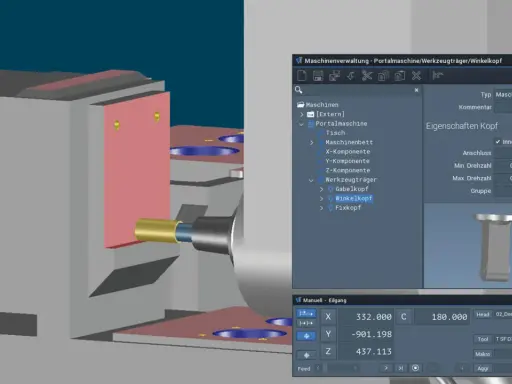Click the search field above the machine tree
The width and height of the screenshot is (512, 384).
(358, 90)
